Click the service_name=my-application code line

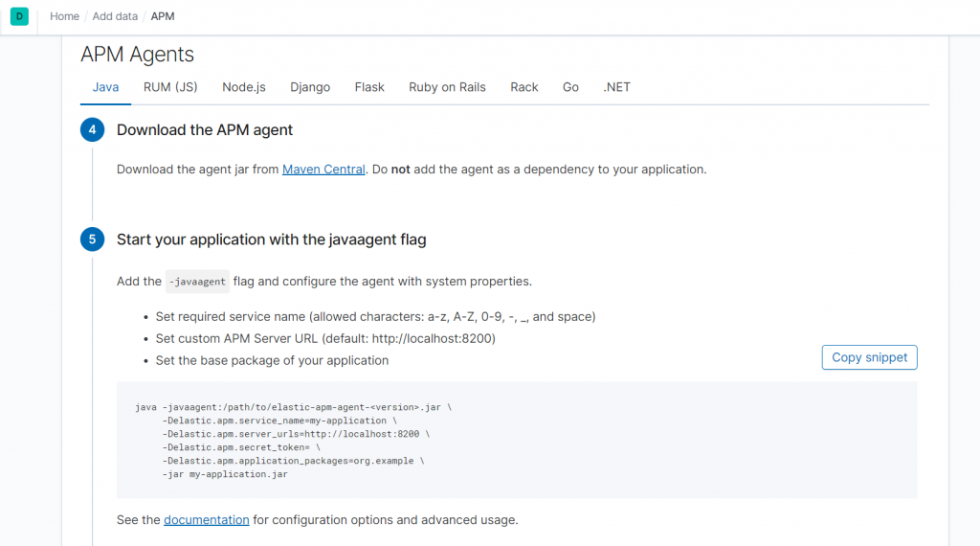point(279,421)
